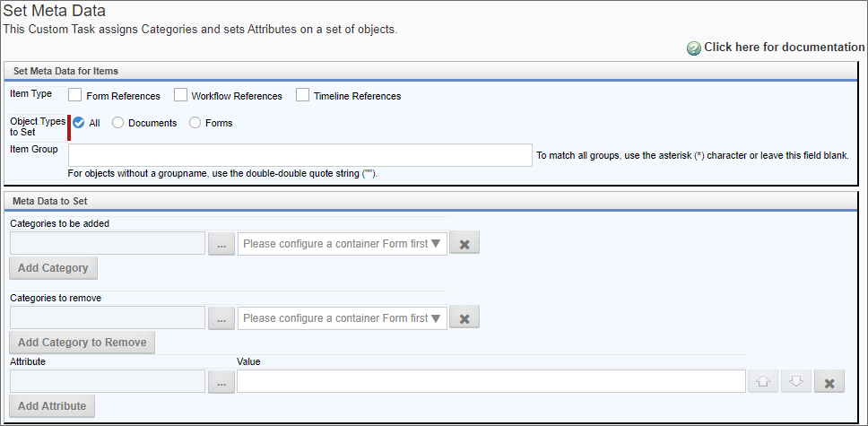Expand the container Form dropdown for added categories
Image resolution: width=868 pixels, height=426 pixels.
click(x=343, y=244)
